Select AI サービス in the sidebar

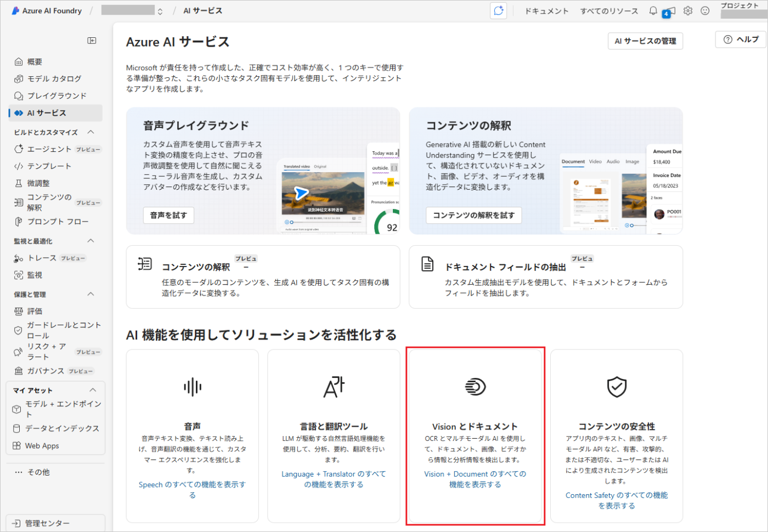point(55,113)
